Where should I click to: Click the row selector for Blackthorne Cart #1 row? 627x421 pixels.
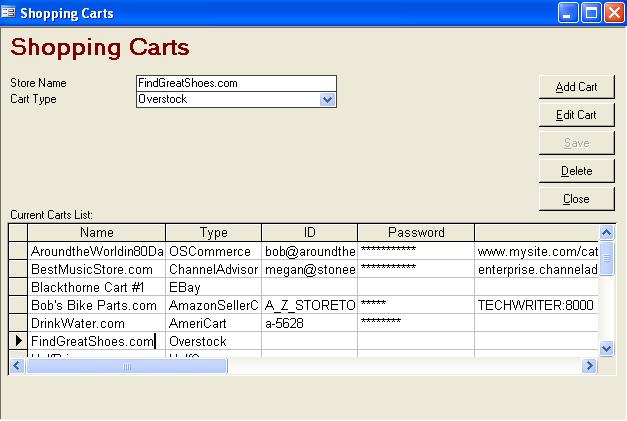[x=18, y=287]
